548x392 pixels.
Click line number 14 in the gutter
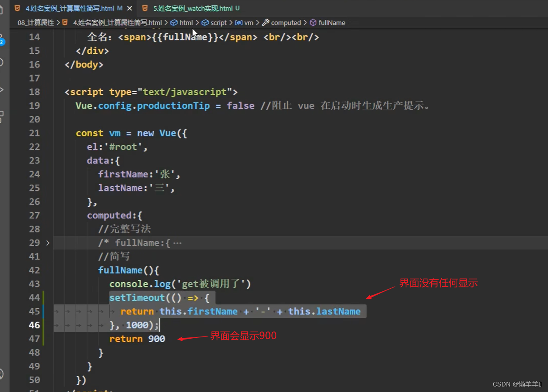(34, 37)
